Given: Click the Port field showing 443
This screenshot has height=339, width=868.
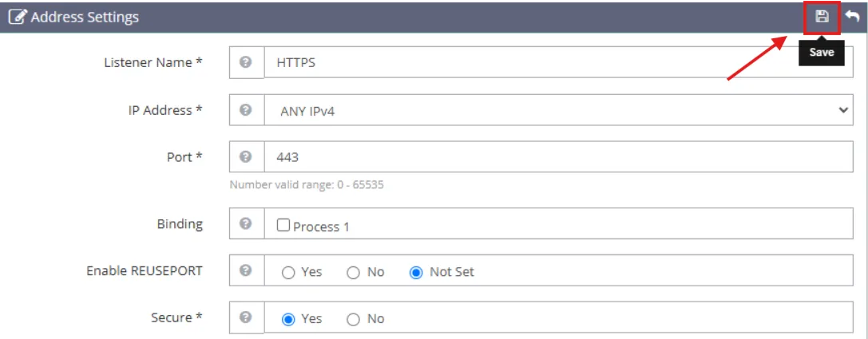Looking at the screenshot, I should coord(558,157).
